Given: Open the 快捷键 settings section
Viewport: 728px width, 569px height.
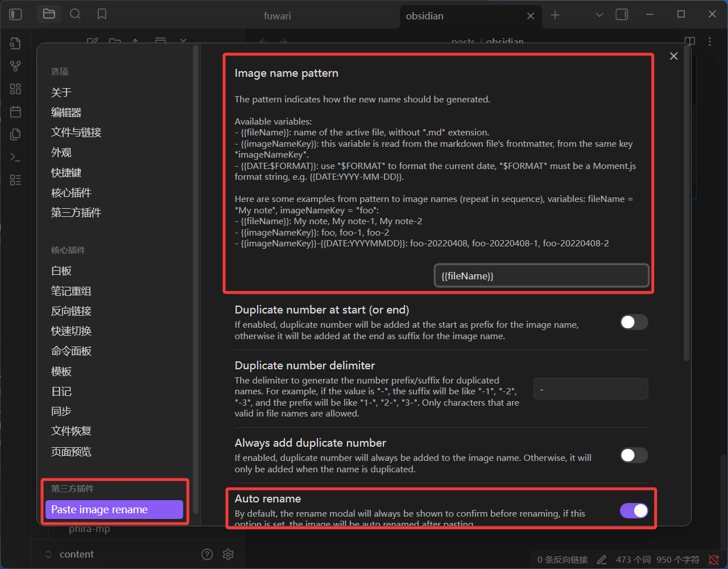Looking at the screenshot, I should tap(67, 172).
